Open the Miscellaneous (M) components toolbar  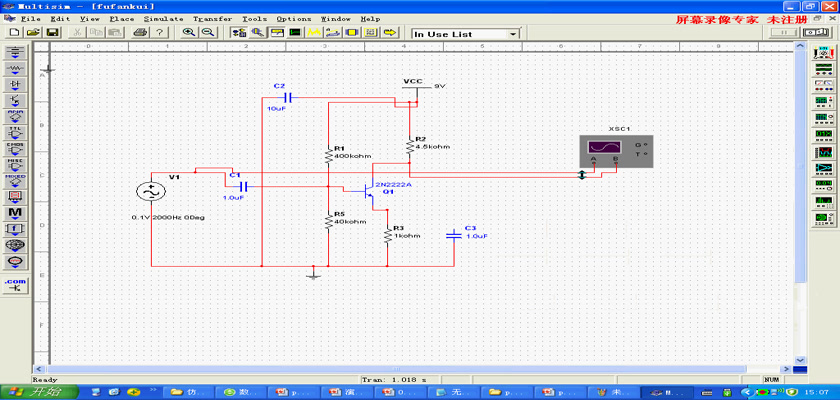coord(15,213)
